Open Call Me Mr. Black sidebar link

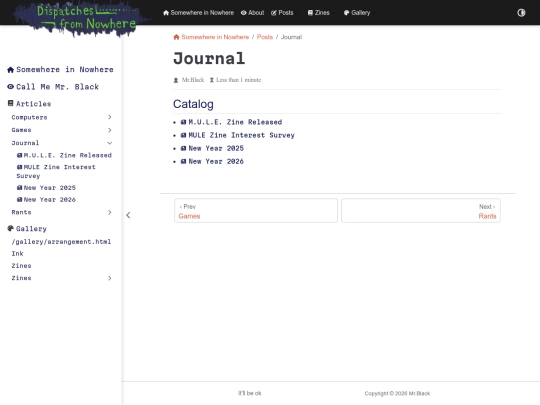pos(58,87)
